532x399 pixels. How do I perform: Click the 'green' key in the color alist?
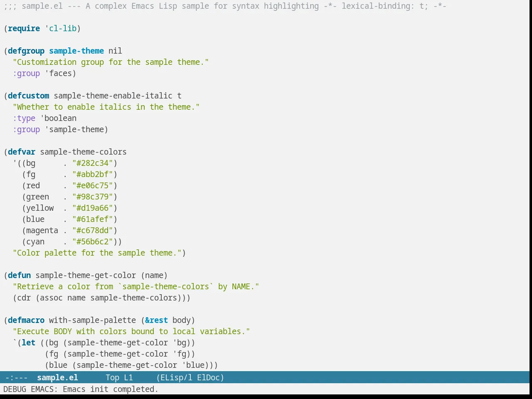click(x=38, y=197)
